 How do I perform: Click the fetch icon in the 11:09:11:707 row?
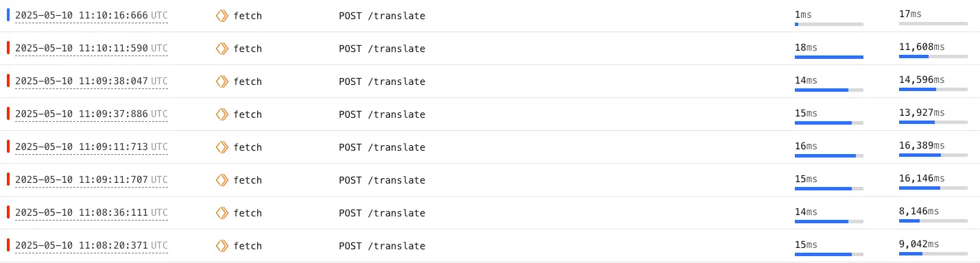[x=222, y=180]
